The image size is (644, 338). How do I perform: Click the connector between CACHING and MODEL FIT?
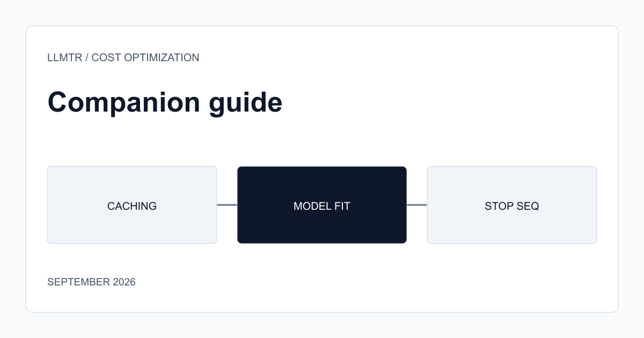click(227, 205)
